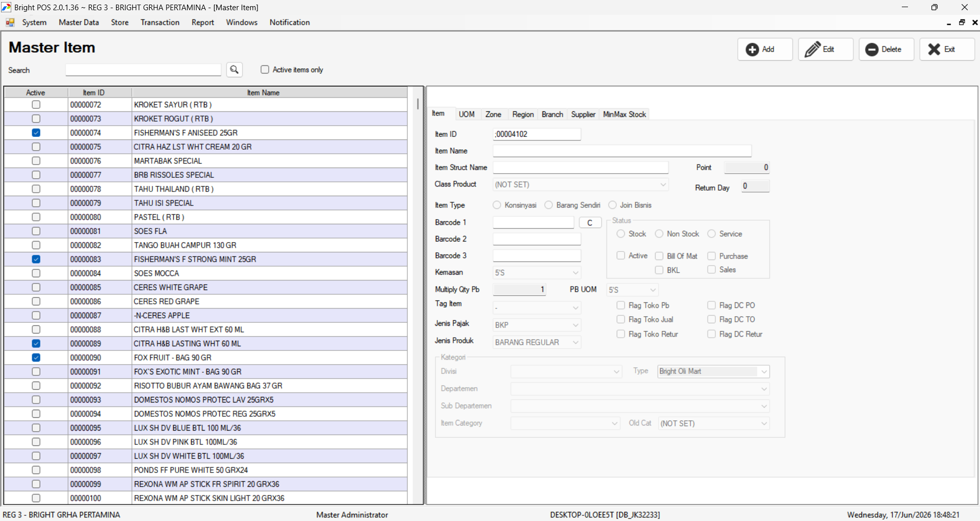Enable the Active items only checkbox
Screen dimensions: 980x521
point(265,69)
